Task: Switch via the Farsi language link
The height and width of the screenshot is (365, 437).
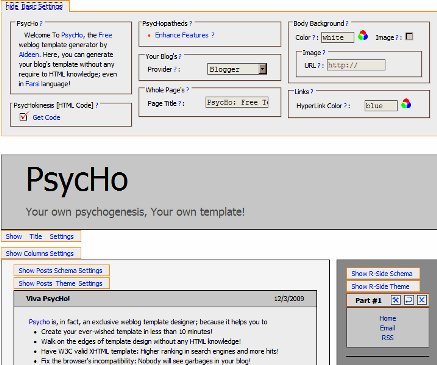Action: 32,84
